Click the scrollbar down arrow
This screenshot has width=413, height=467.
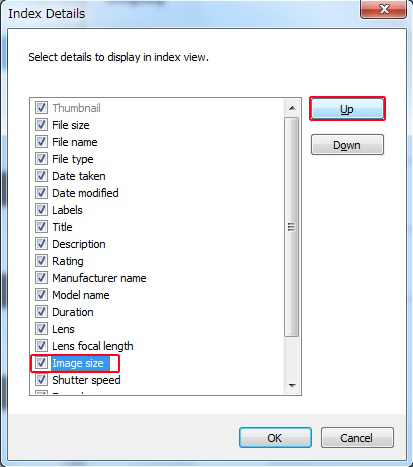click(292, 386)
